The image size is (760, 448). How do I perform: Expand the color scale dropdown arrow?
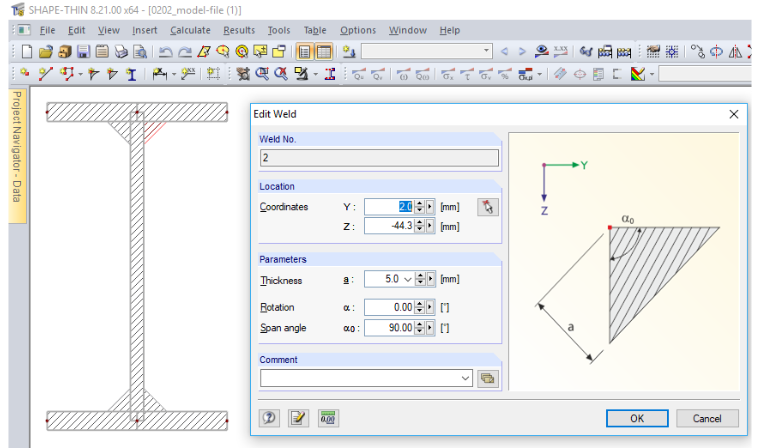pos(651,74)
